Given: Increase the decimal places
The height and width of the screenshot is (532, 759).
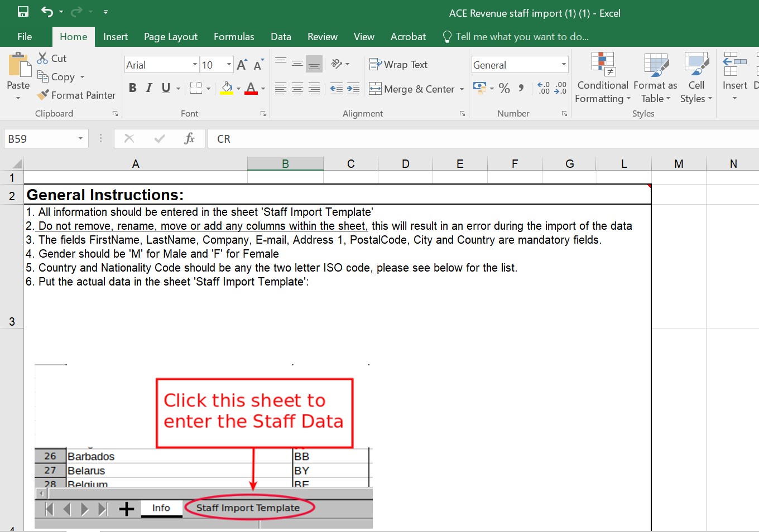Looking at the screenshot, I should click(x=544, y=88).
